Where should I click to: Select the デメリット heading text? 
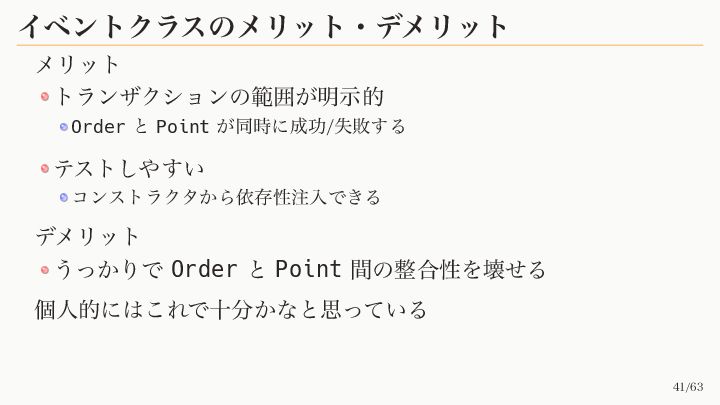tap(87, 236)
